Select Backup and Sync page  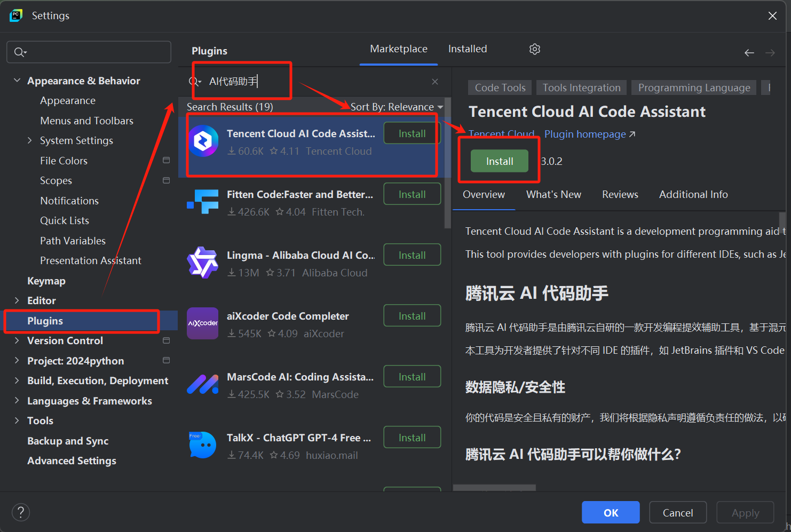click(x=68, y=441)
